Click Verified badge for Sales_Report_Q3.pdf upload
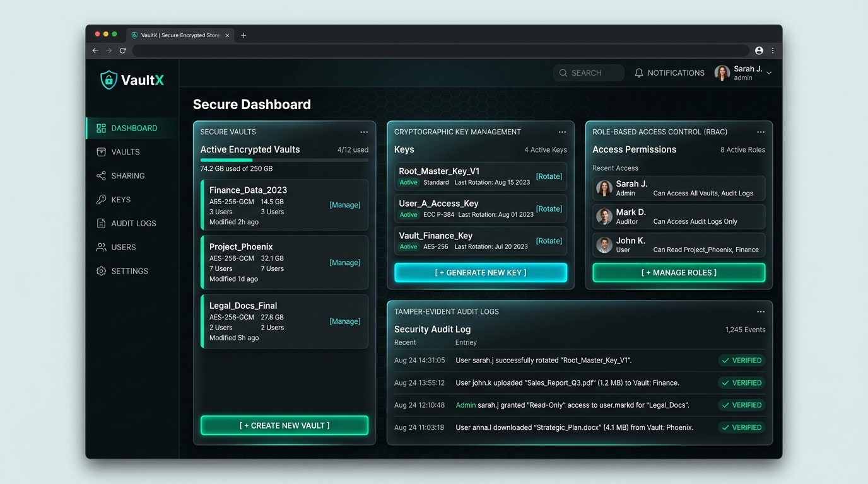 tap(742, 383)
